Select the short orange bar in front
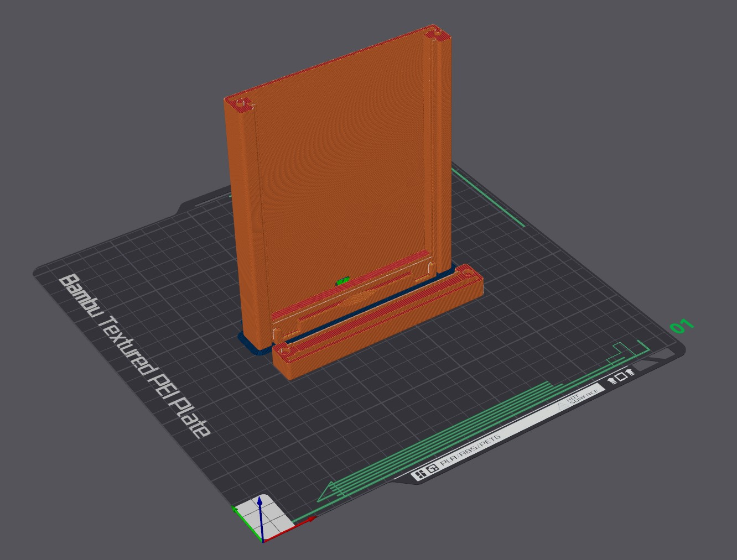Viewport: 737px width, 560px height. coord(379,322)
